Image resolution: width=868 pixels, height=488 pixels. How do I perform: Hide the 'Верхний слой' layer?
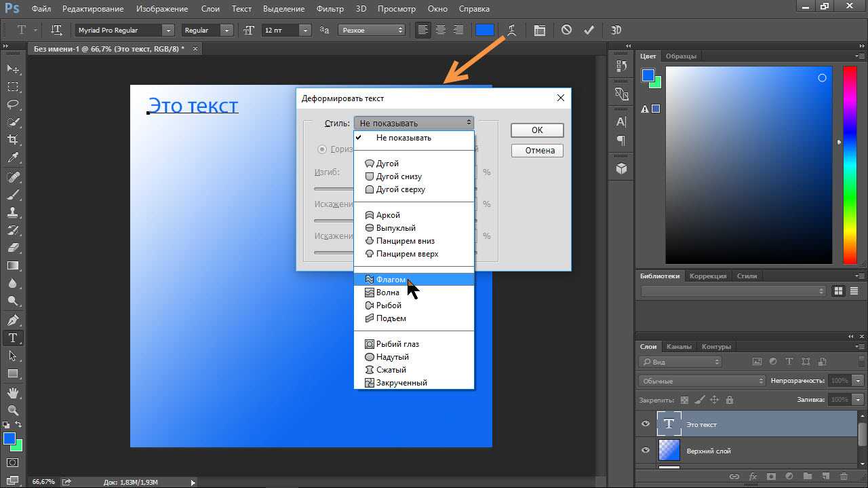(x=645, y=451)
